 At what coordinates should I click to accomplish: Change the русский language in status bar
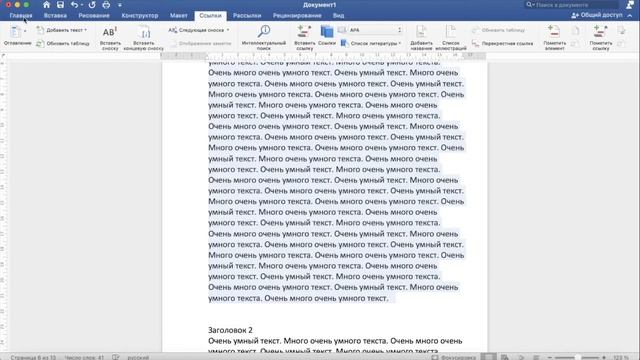(x=138, y=357)
